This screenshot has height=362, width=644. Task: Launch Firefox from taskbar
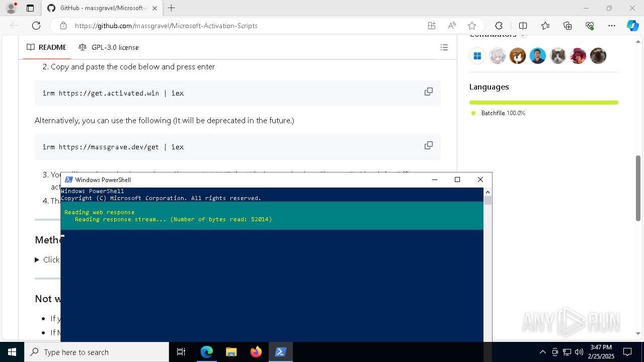pos(256,352)
